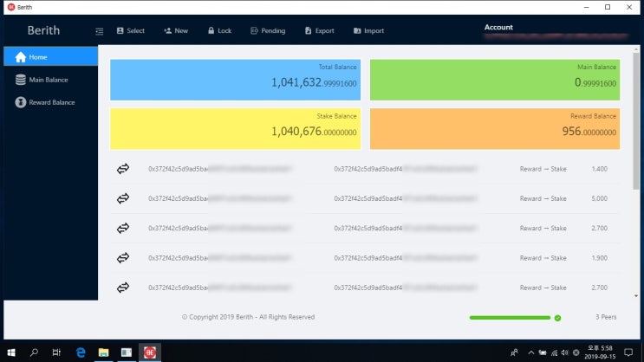Screen dimensions: 644x362
Task: Export the account keystore
Action: pos(320,31)
